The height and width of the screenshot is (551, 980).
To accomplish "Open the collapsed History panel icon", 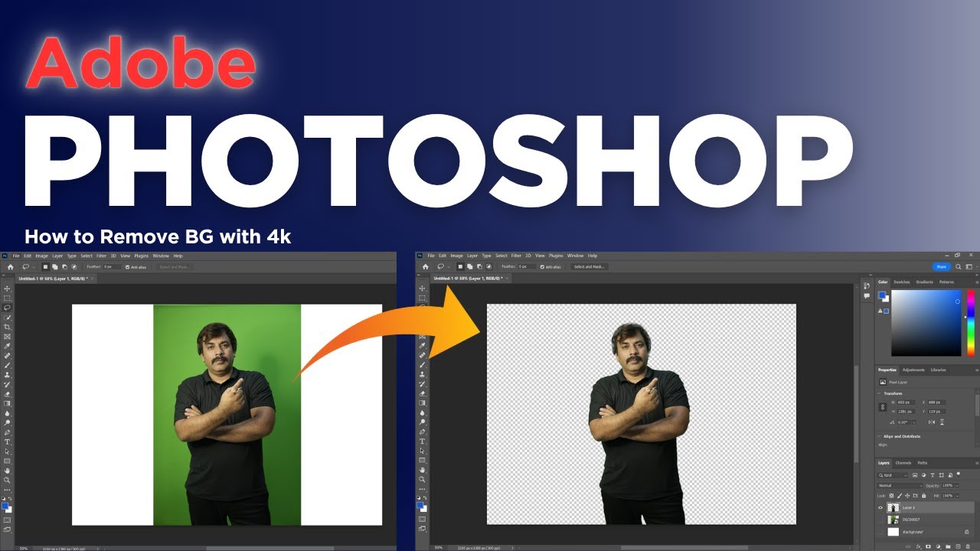I will pyautogui.click(x=867, y=286).
